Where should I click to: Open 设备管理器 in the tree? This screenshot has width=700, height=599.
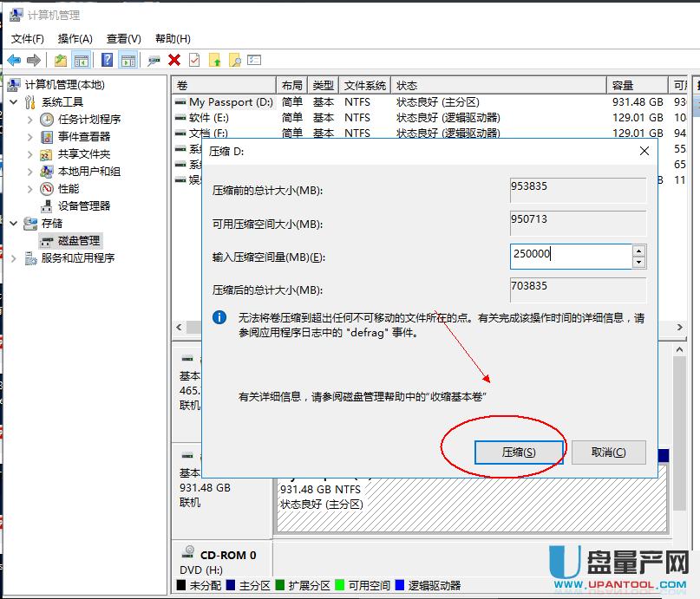pos(83,205)
